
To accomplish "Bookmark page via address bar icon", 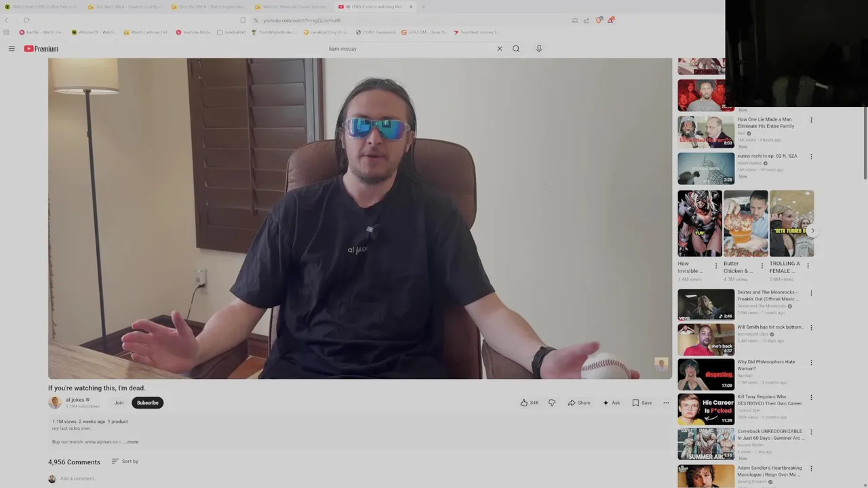I will click(x=243, y=20).
